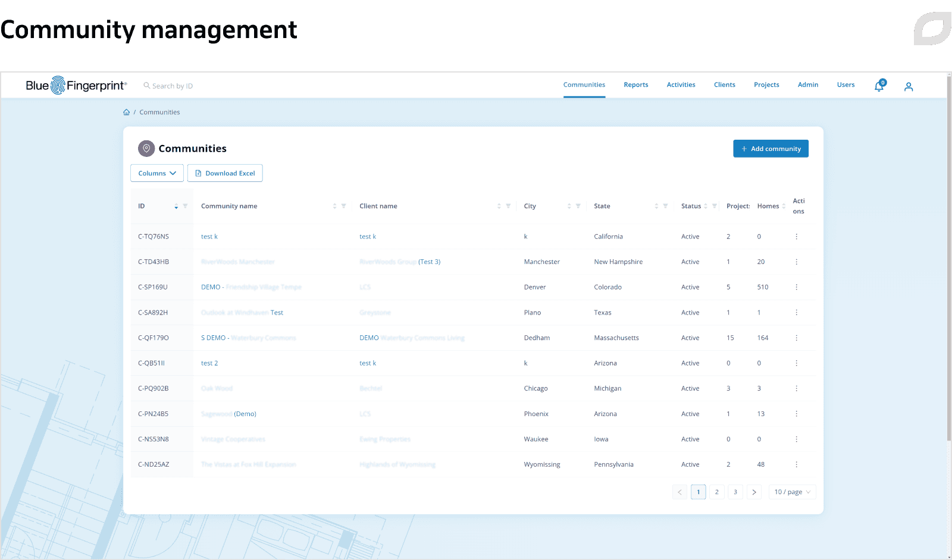Filter the Client name column

(508, 206)
